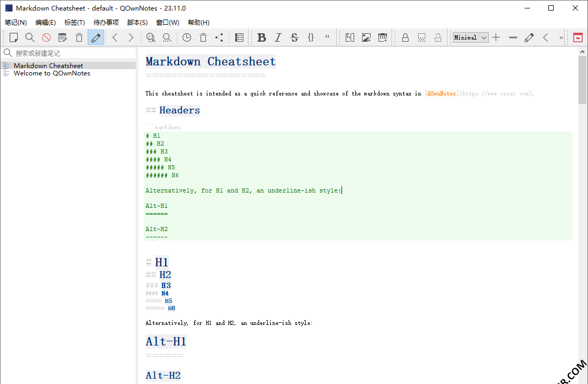Screen dimensions: 588x384
Task: Rename workspace with the right pencil icon
Action: coord(529,37)
